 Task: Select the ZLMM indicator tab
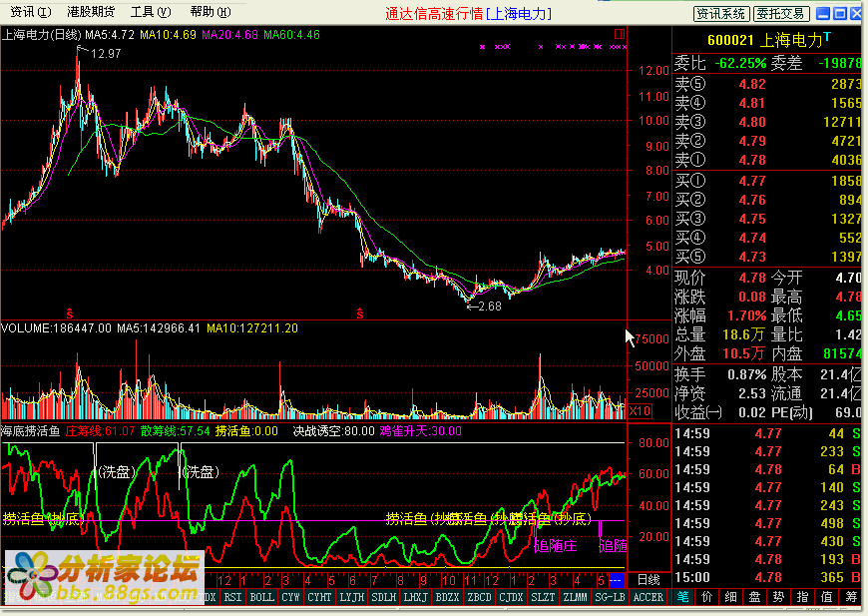575,597
